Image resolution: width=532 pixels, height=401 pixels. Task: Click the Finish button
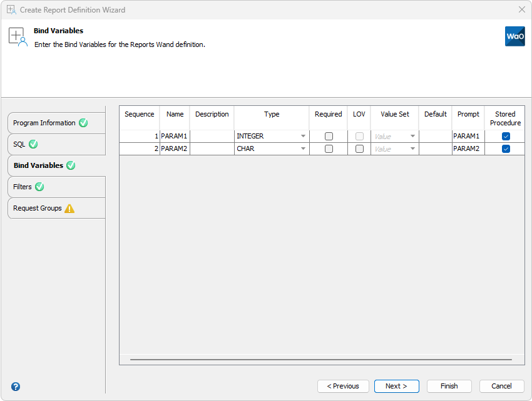[449, 386]
